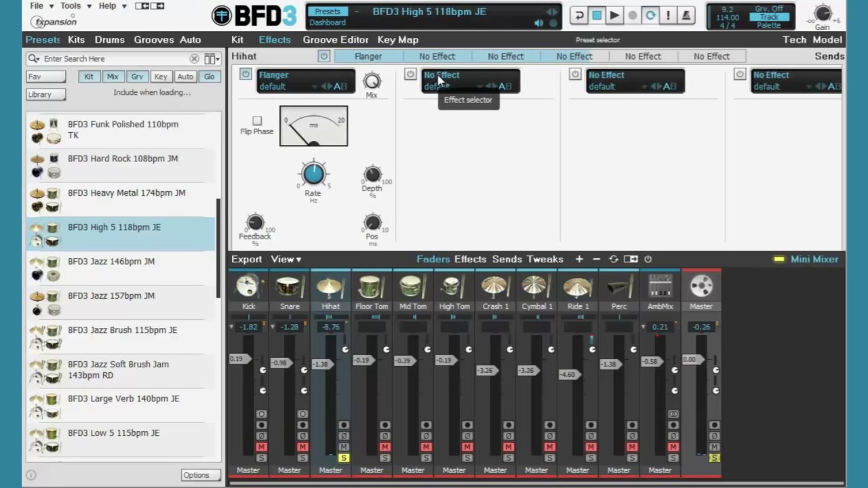Select the Master tape reel icon
The width and height of the screenshot is (868, 488).
[701, 286]
